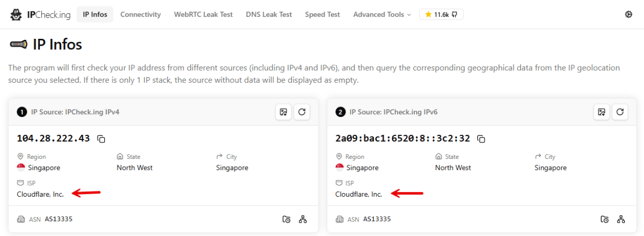
Task: Open the settings gear in top bar
Action: (629, 15)
